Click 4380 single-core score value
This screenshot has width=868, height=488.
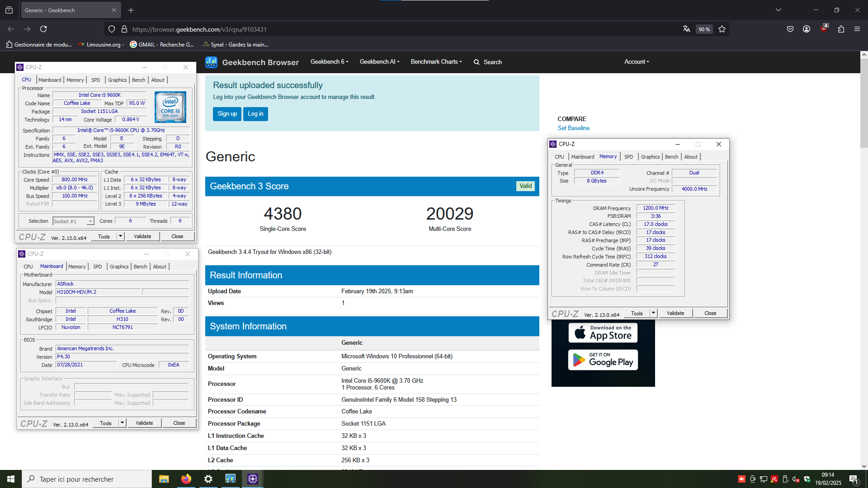[x=283, y=214]
